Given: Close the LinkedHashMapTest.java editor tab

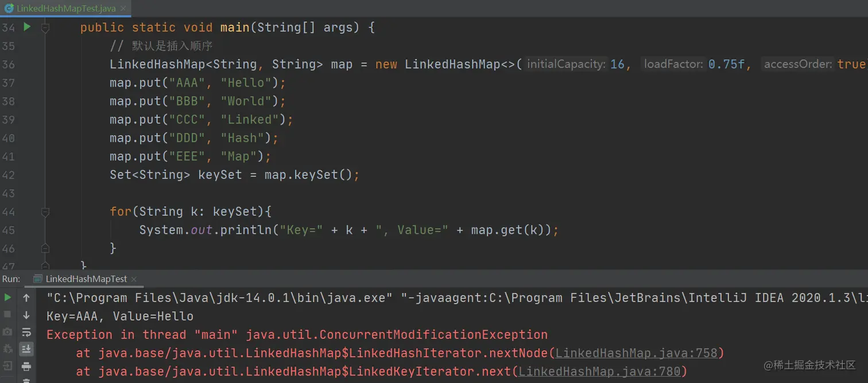Looking at the screenshot, I should click(123, 9).
